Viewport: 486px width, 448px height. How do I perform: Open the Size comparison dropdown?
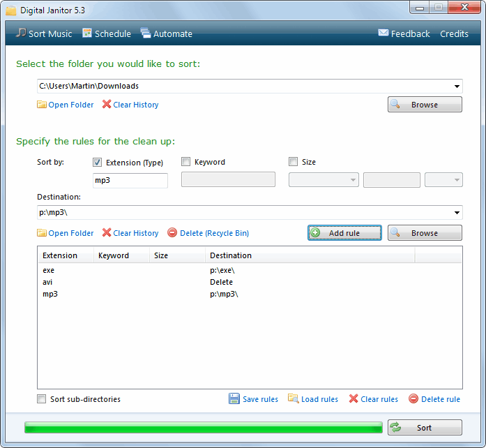click(324, 180)
